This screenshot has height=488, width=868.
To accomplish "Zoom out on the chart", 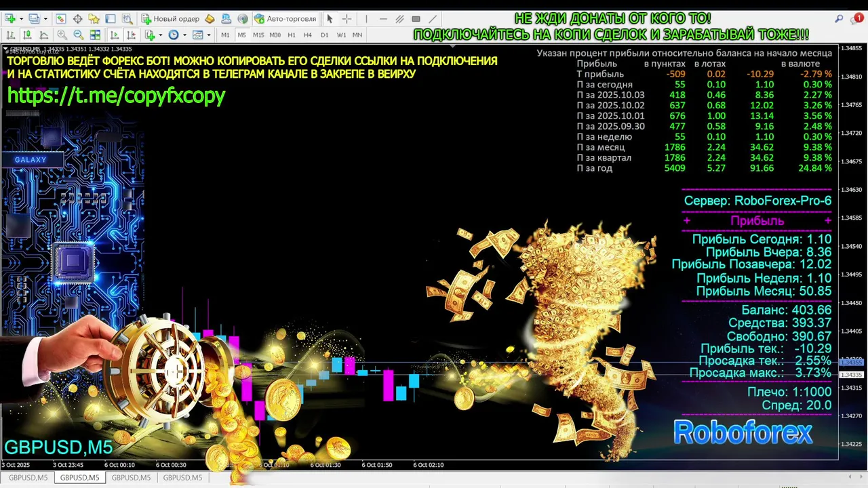I will [79, 35].
